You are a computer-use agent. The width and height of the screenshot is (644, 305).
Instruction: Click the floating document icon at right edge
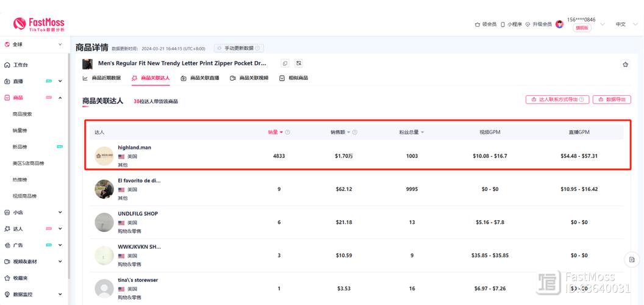click(632, 259)
